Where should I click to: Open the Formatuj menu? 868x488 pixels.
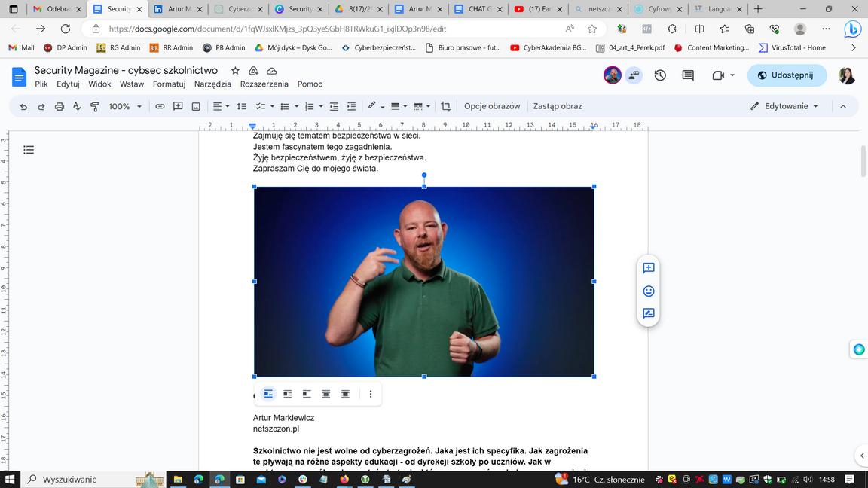click(x=169, y=84)
